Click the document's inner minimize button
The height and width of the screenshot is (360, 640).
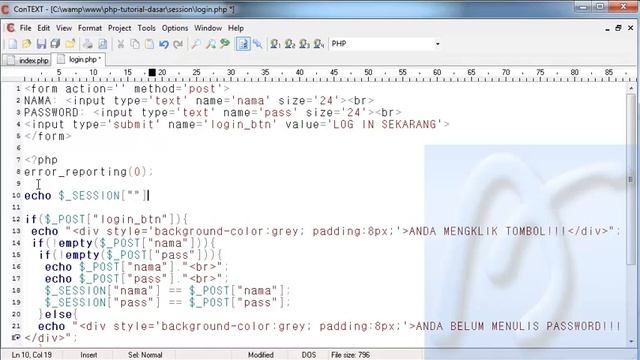tap(607, 28)
